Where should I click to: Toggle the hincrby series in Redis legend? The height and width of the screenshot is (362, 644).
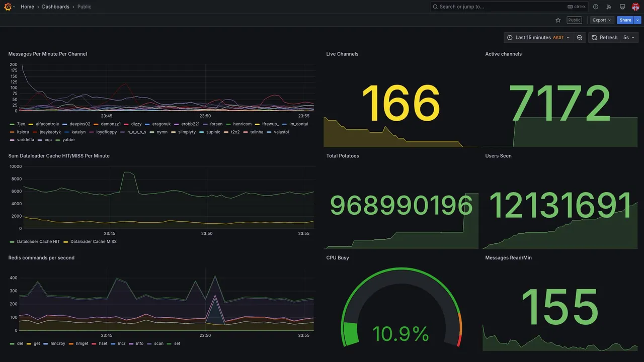pyautogui.click(x=55, y=344)
